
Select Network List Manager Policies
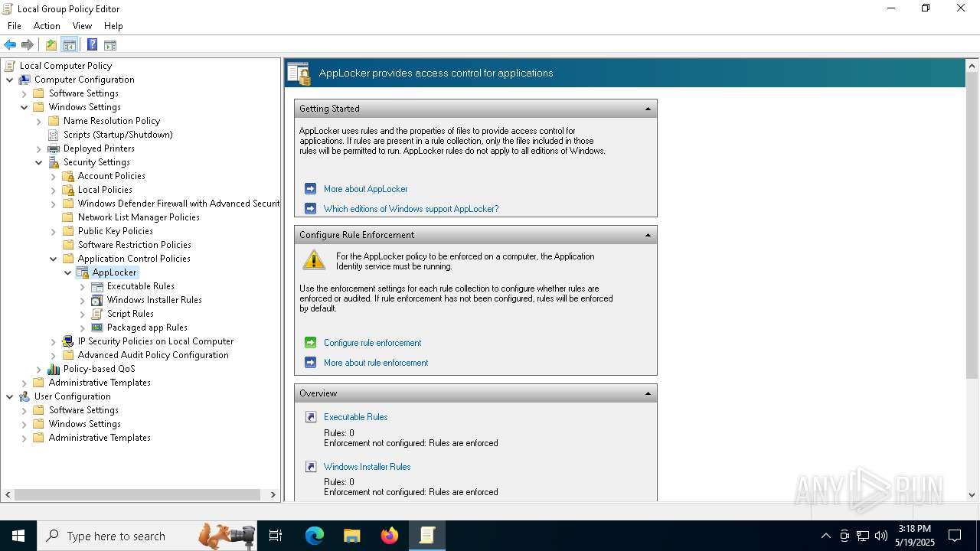tap(139, 217)
